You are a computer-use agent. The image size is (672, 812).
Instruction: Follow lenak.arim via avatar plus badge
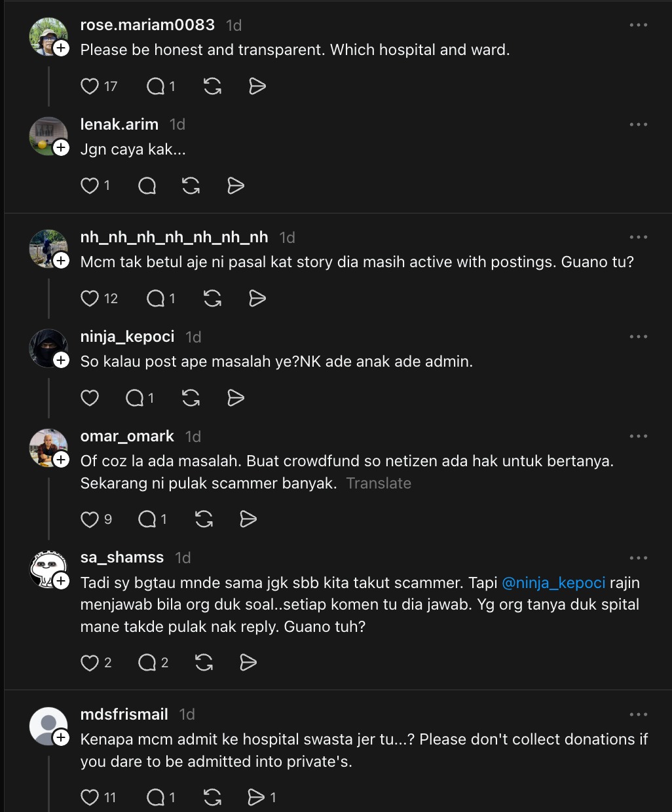[x=61, y=148]
